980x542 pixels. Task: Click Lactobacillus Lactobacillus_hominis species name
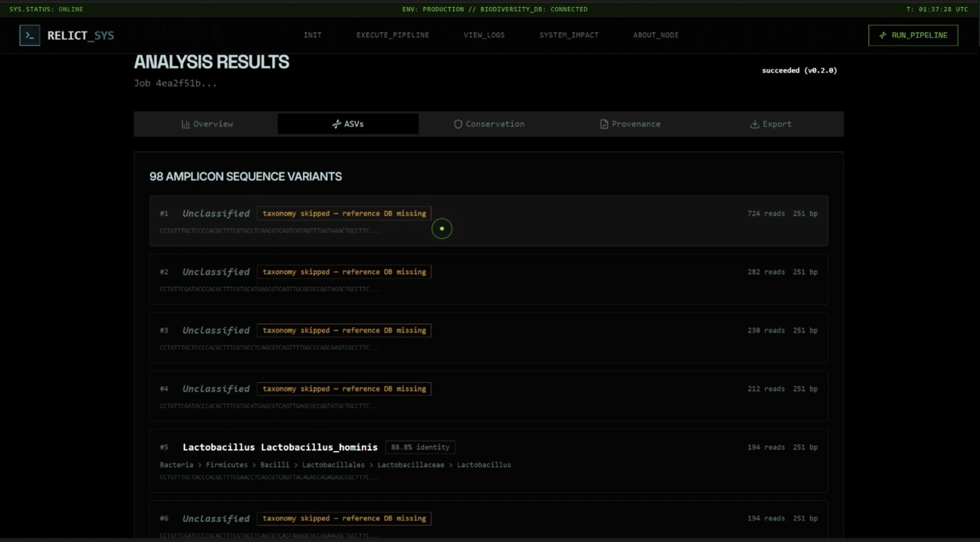pyautogui.click(x=280, y=447)
